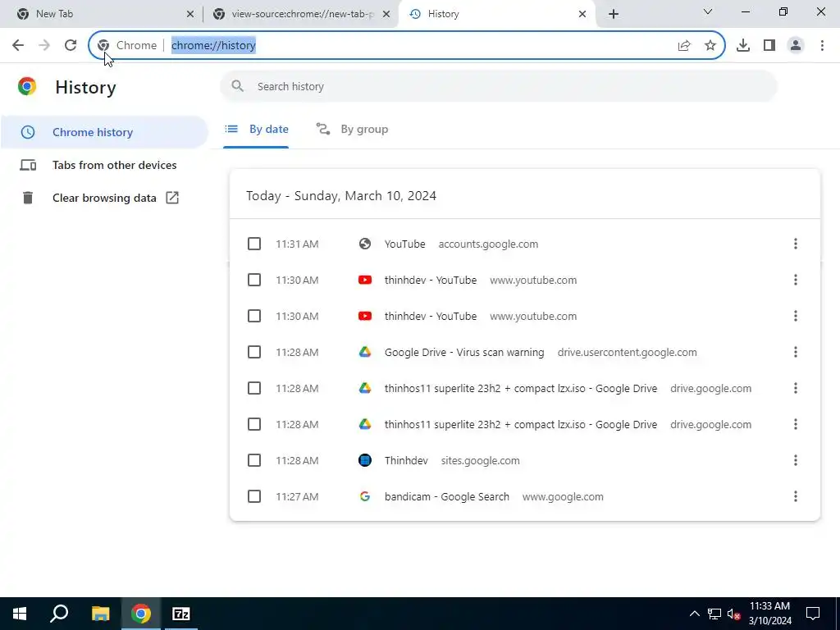Click the share page icon in address bar

pyautogui.click(x=684, y=46)
